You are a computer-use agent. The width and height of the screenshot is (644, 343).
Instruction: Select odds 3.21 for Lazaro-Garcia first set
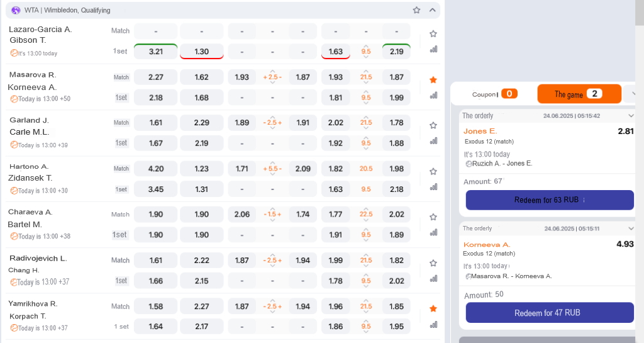tap(156, 52)
